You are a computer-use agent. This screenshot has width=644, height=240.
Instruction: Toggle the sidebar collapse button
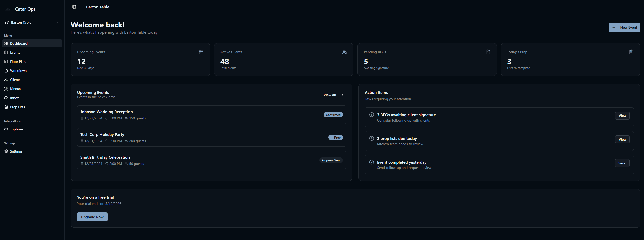point(73,7)
